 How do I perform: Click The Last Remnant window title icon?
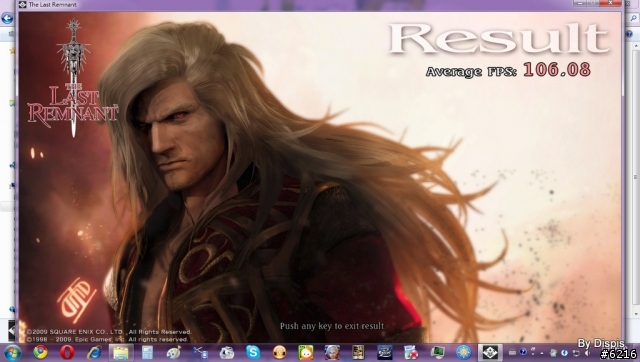pyautogui.click(x=23, y=4)
